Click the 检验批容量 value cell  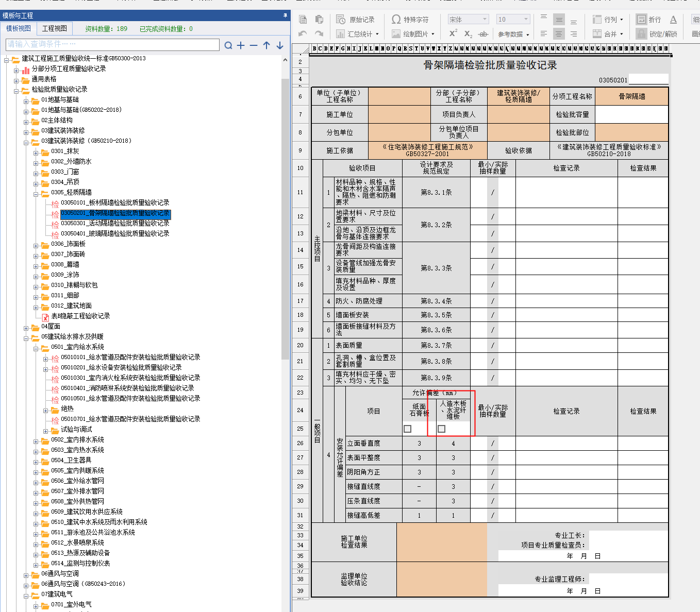(632, 114)
